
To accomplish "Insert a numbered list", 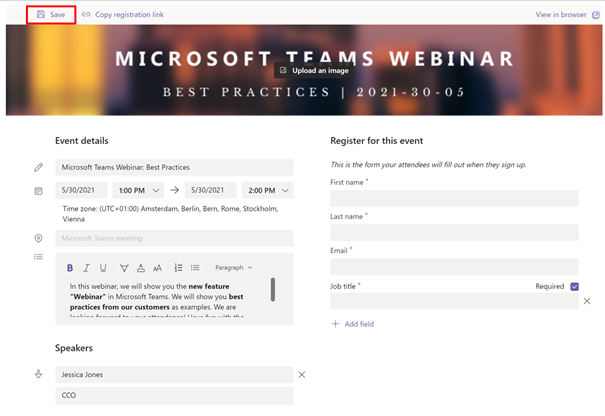I will (x=179, y=268).
